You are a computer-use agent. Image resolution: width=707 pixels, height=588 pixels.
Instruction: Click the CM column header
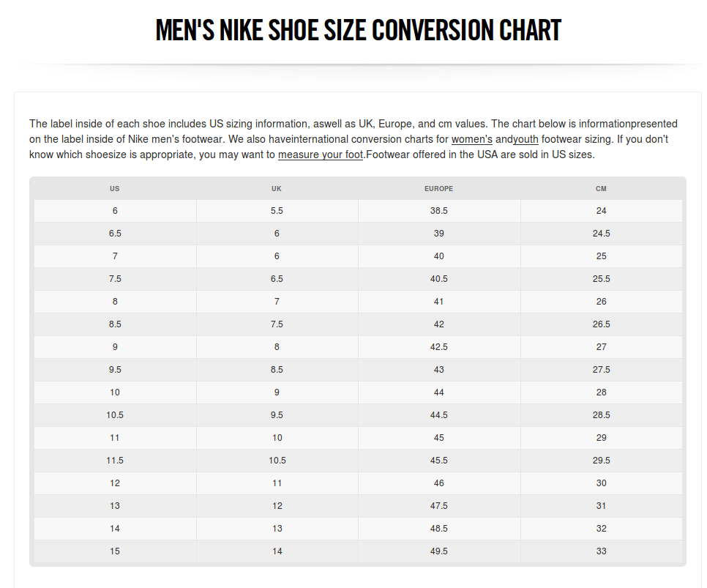[601, 189]
